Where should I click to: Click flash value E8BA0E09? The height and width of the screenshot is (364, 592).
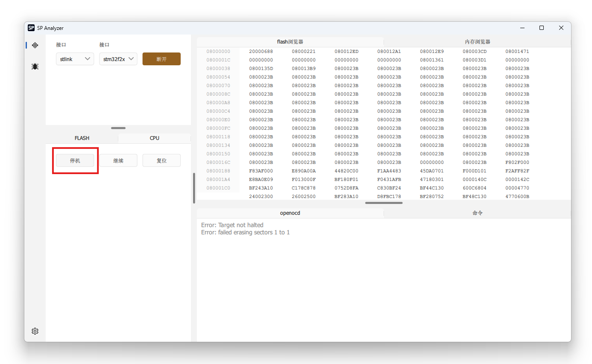click(x=261, y=179)
